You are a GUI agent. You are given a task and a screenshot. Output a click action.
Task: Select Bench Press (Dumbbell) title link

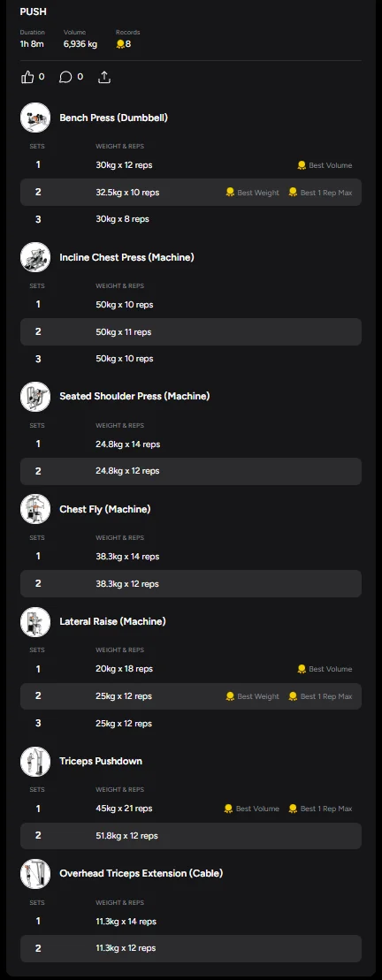click(113, 118)
